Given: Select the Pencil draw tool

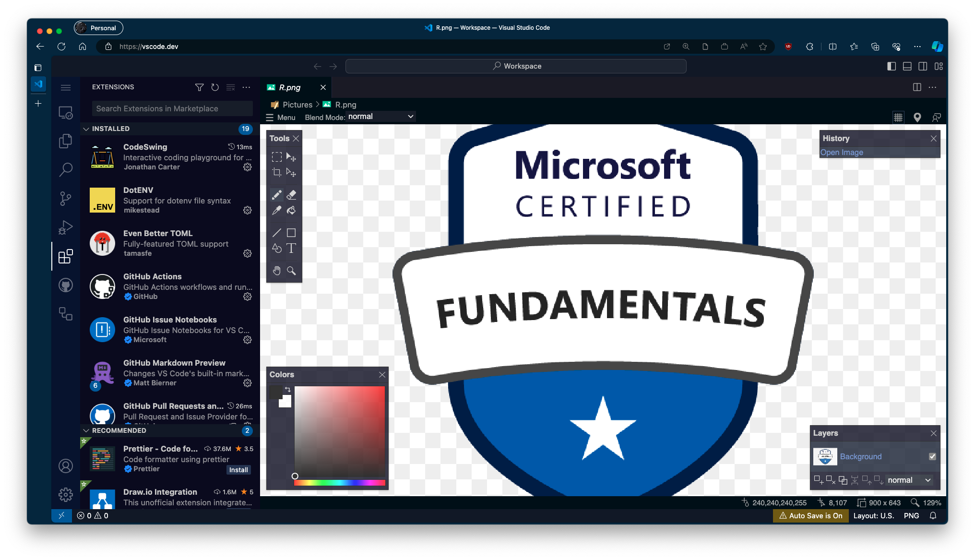Looking at the screenshot, I should coord(276,195).
